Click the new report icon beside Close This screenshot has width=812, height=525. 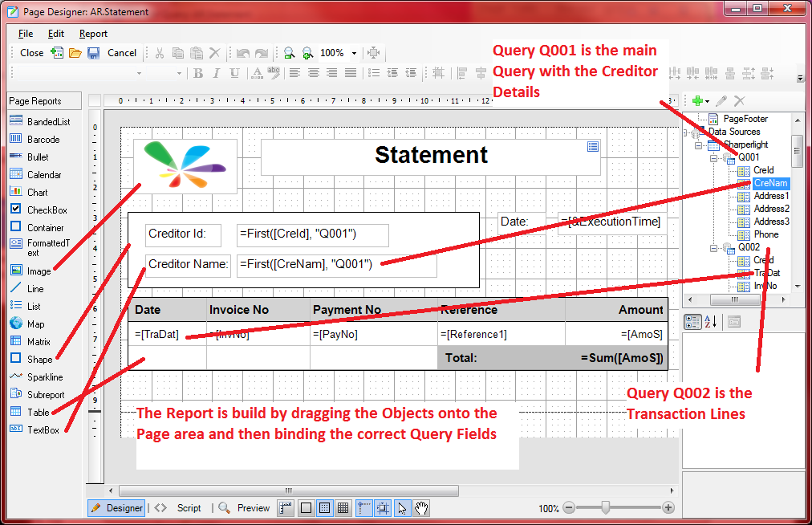point(57,52)
